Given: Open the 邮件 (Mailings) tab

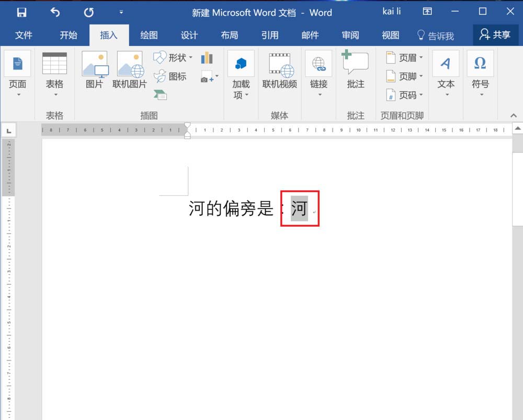Looking at the screenshot, I should [310, 35].
